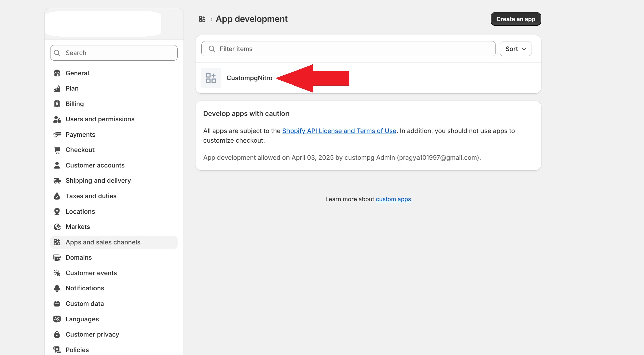Image resolution: width=644 pixels, height=355 pixels.
Task: Click the Languages translate icon
Action: point(57,319)
